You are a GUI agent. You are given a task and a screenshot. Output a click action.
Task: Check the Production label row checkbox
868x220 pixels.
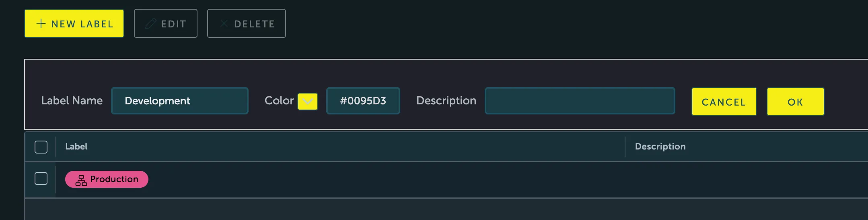coord(41,178)
